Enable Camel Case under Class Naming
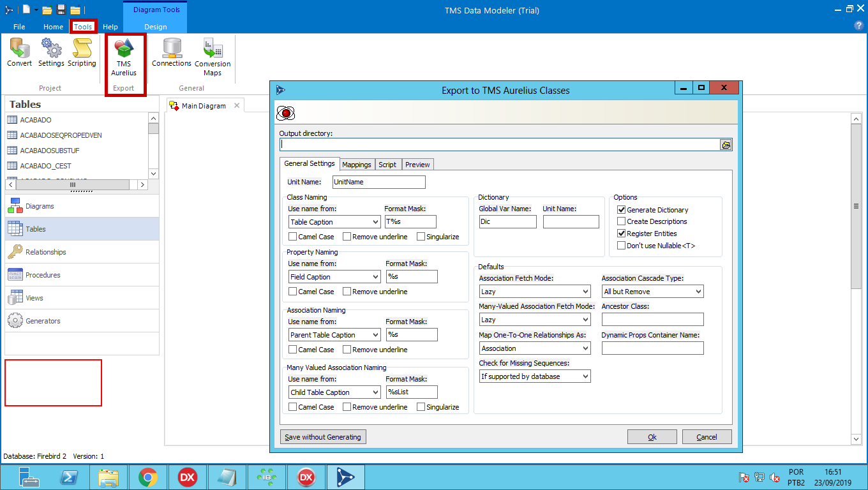Image resolution: width=868 pixels, height=490 pixels. point(292,237)
